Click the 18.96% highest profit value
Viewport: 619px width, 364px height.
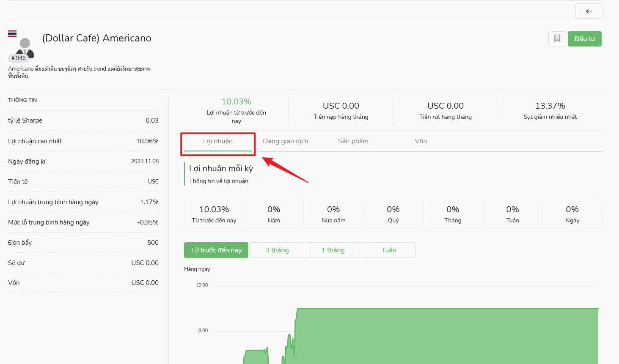147,141
